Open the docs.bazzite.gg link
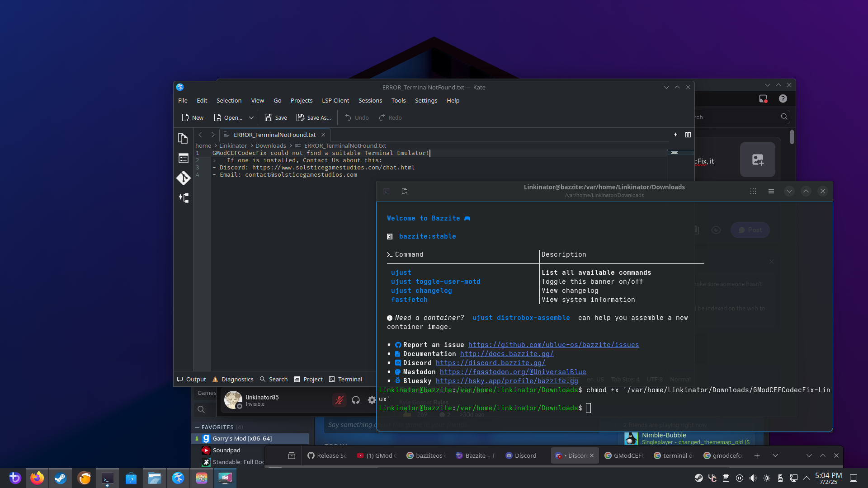The image size is (868, 488). click(x=506, y=354)
